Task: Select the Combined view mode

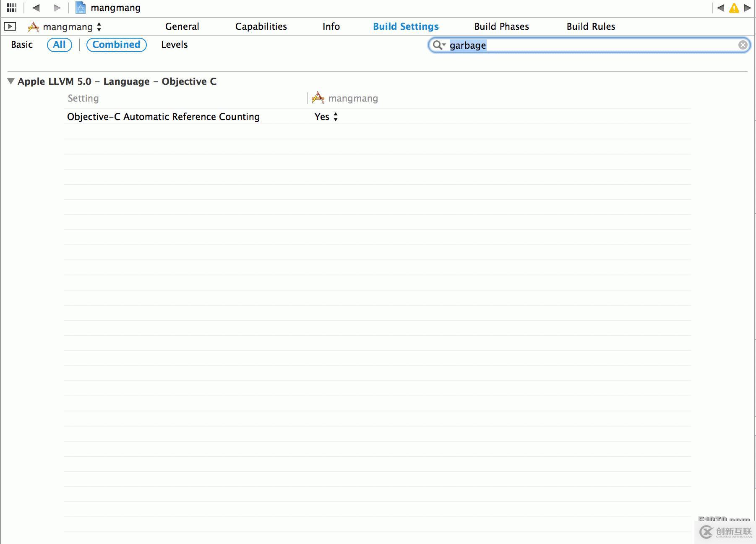Action: click(x=116, y=44)
